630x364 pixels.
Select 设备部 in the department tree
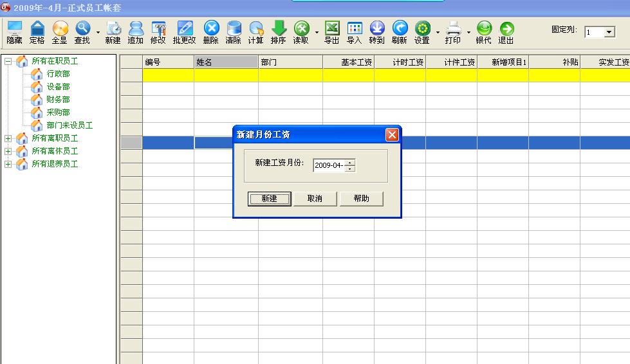58,87
